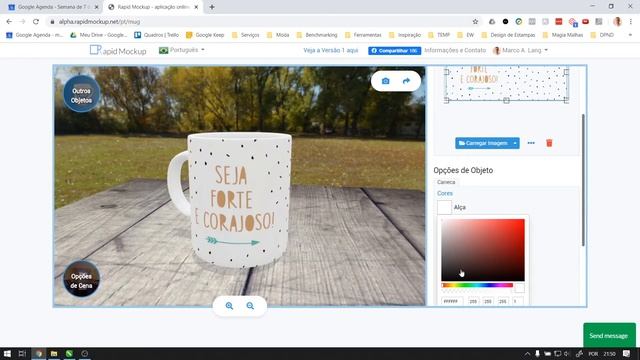Reload the page
The height and width of the screenshot is (360, 640).
[x=36, y=21]
